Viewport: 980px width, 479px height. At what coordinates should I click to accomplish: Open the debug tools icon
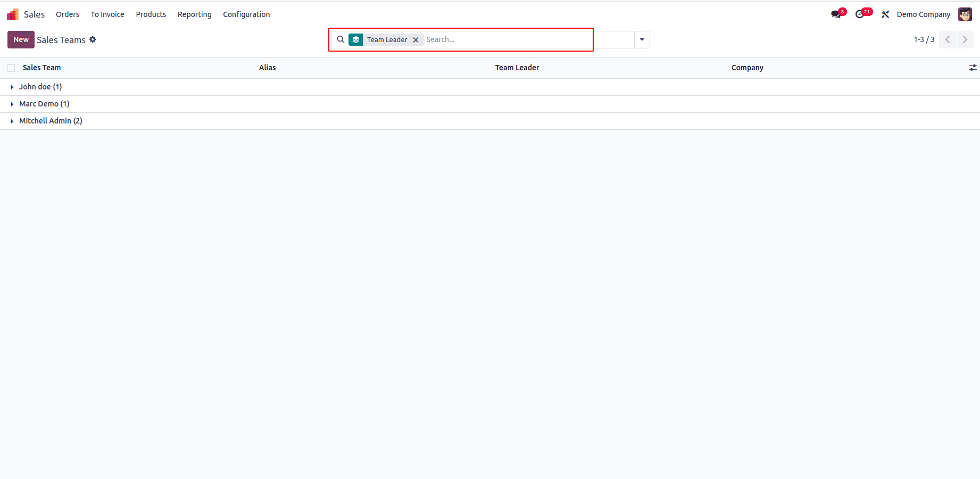pos(885,14)
